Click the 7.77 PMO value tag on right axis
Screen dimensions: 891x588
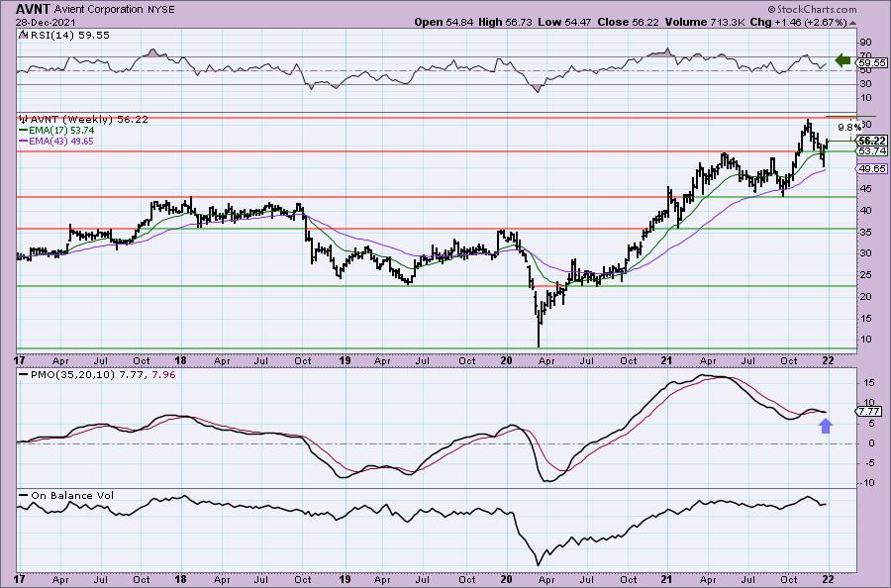[869, 411]
